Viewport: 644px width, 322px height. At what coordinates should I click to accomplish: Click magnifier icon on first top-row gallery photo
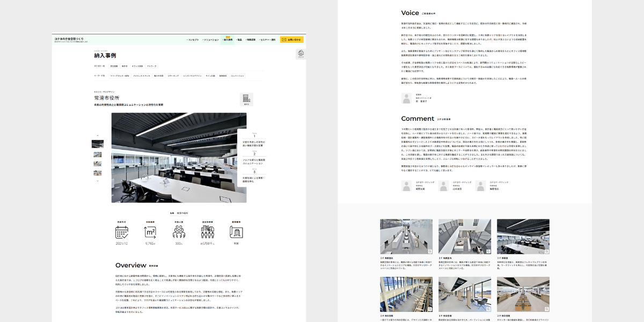tap(430, 251)
